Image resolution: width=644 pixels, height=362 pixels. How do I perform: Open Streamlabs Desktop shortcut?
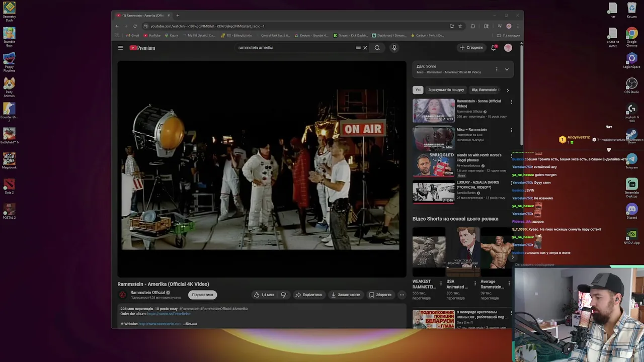click(x=631, y=188)
